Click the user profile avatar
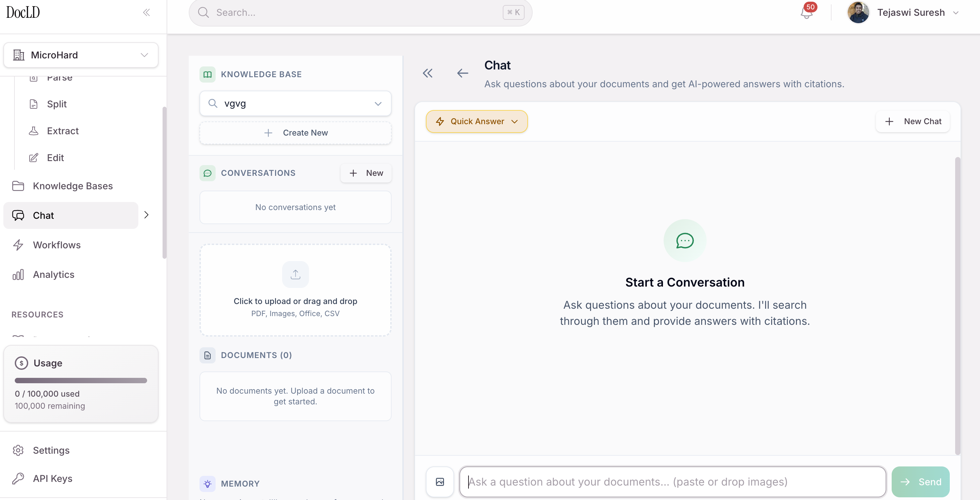The width and height of the screenshot is (980, 500). pos(858,12)
